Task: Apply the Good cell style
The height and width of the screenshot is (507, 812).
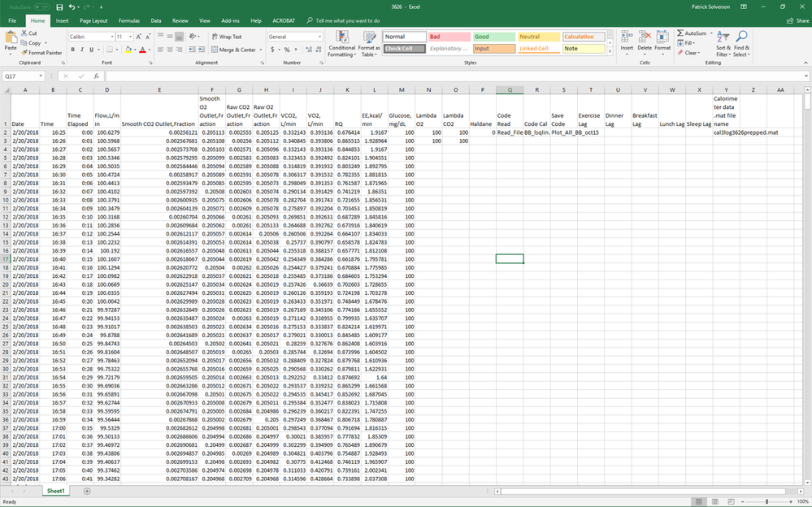Action: (493, 37)
